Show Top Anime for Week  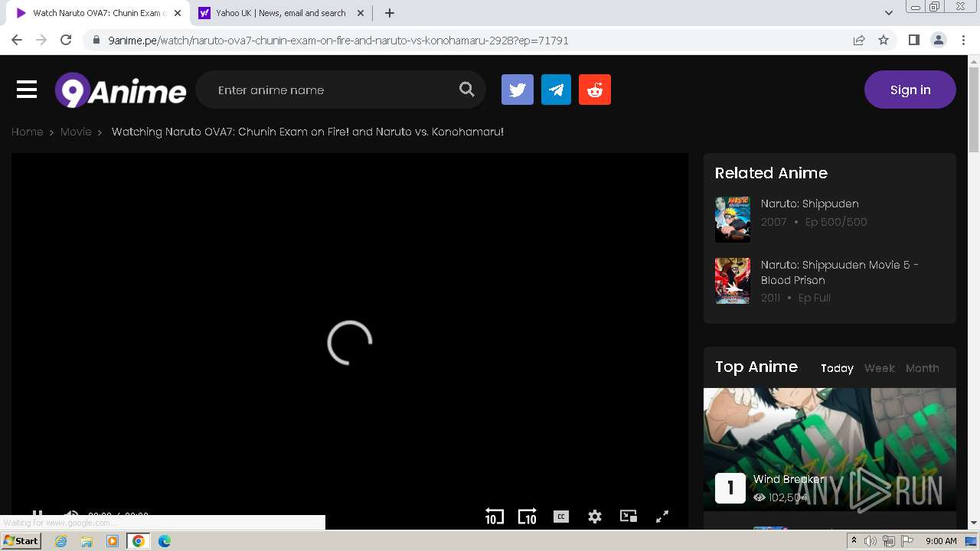point(880,368)
